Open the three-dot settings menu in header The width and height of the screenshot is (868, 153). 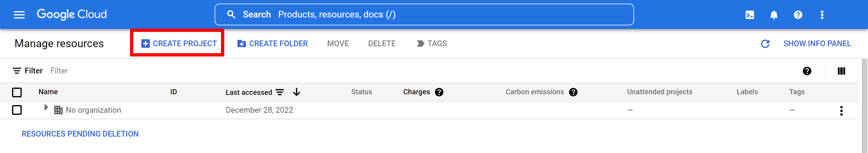pyautogui.click(x=822, y=15)
